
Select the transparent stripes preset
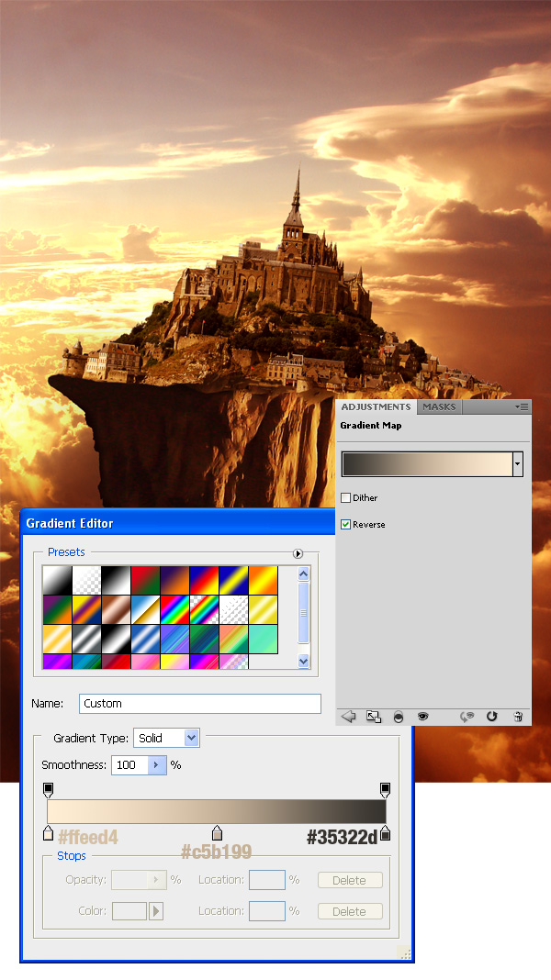click(233, 610)
